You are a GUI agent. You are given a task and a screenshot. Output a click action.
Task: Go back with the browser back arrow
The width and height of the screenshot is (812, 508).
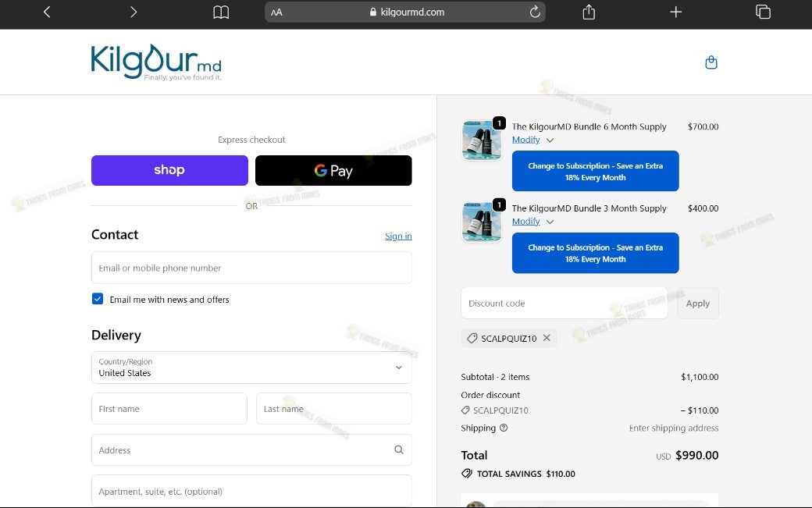[x=47, y=12]
